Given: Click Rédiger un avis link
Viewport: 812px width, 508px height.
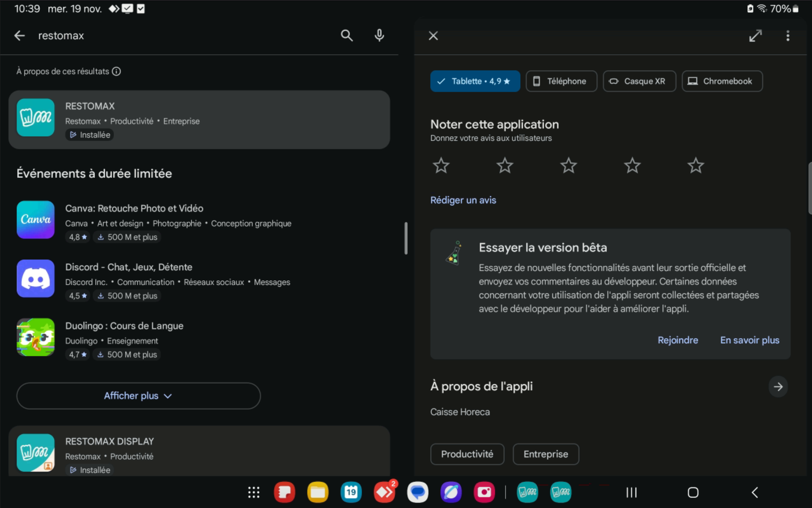Looking at the screenshot, I should pos(463,200).
